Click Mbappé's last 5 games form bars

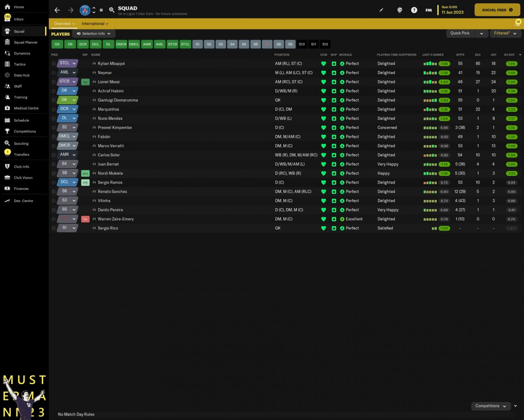[430, 64]
